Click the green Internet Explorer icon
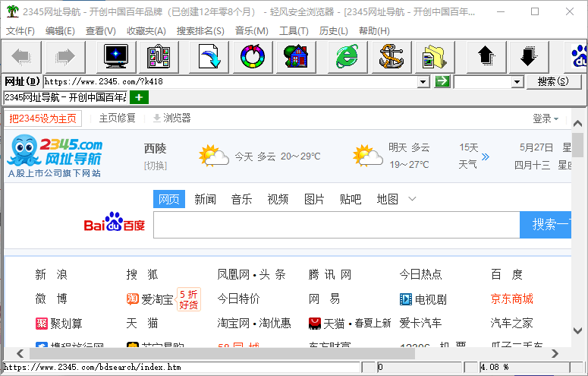This screenshot has height=376, width=588. (347, 56)
